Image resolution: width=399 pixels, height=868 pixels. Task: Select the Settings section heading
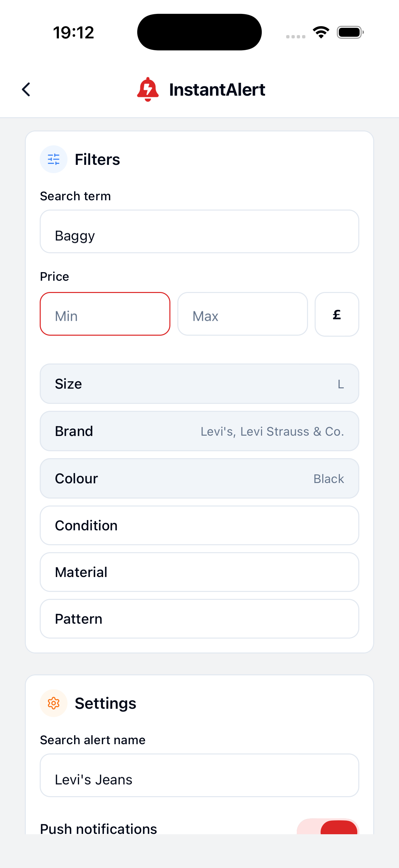[x=106, y=703]
